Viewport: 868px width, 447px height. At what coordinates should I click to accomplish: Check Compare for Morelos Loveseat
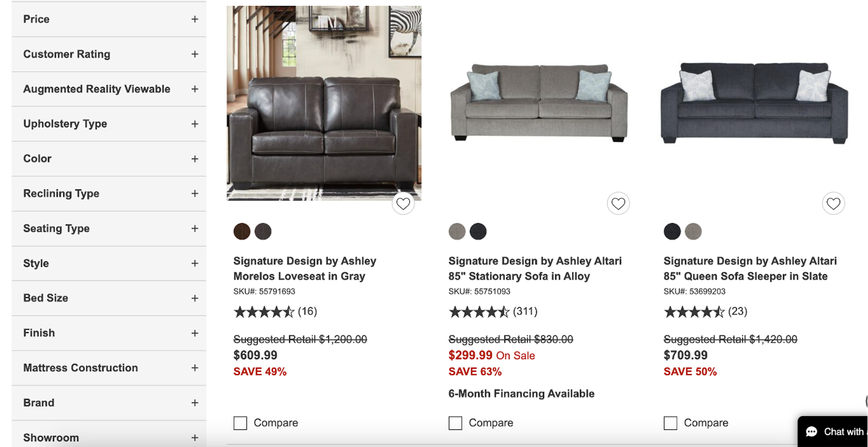tap(240, 423)
